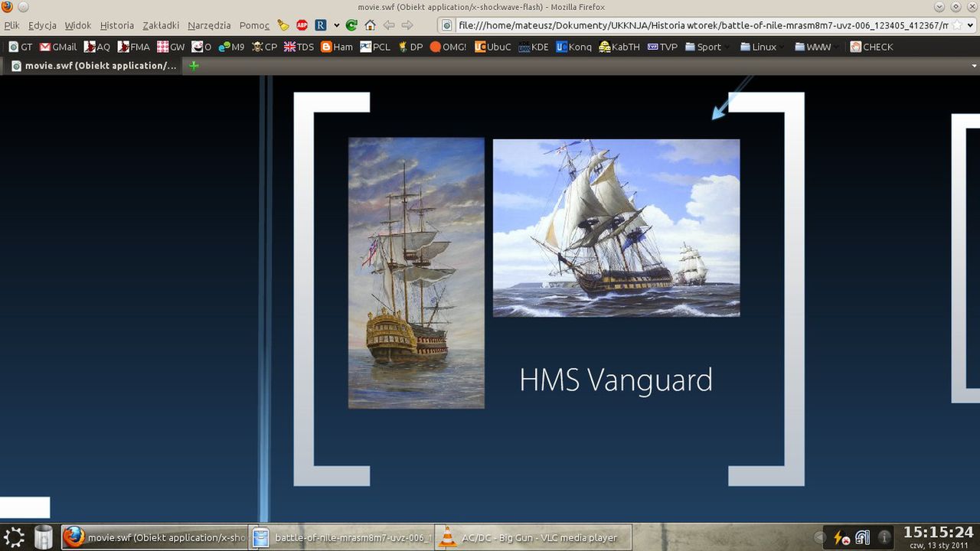
Task: Open the TVP bookmark
Action: tap(662, 47)
